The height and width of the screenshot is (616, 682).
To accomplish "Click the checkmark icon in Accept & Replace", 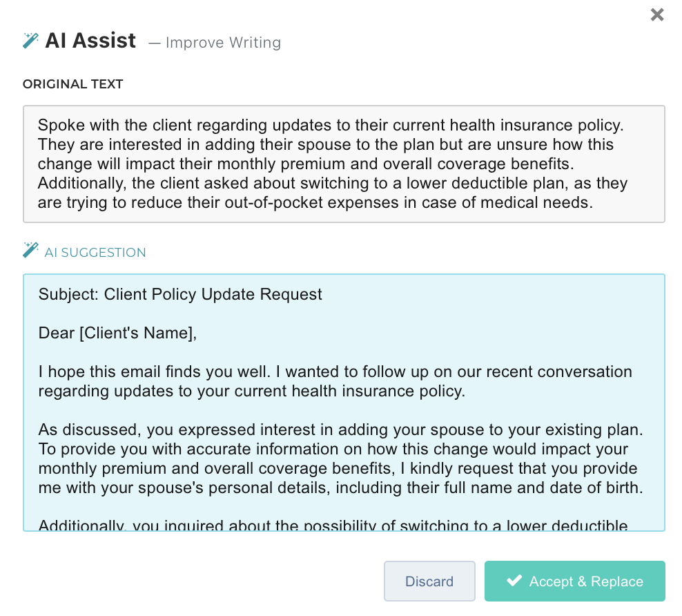I will tap(514, 581).
